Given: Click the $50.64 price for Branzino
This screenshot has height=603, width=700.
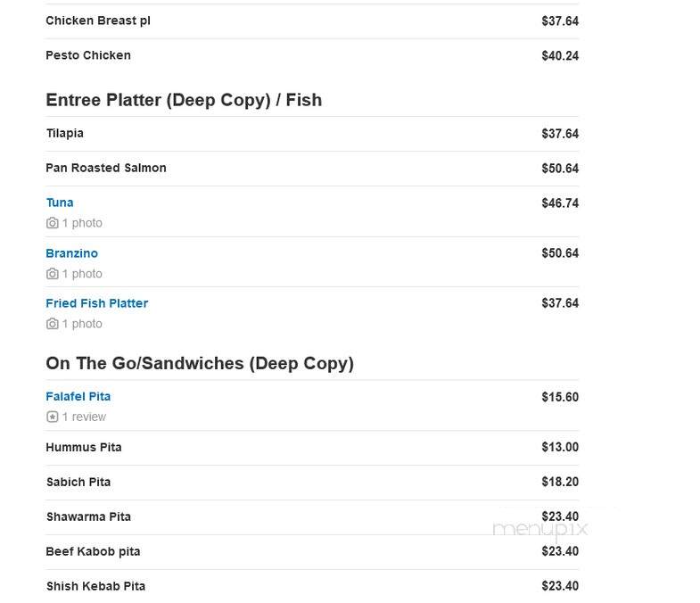Looking at the screenshot, I should 560,253.
